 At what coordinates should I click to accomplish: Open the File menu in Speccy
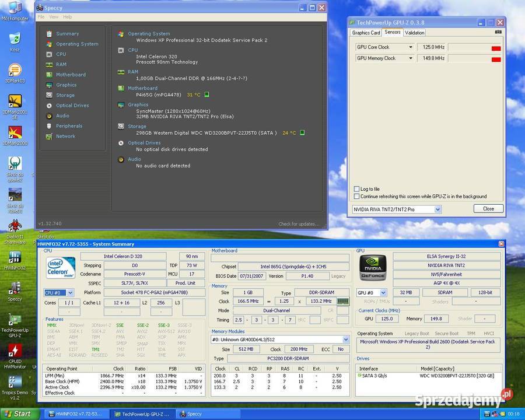[41, 17]
